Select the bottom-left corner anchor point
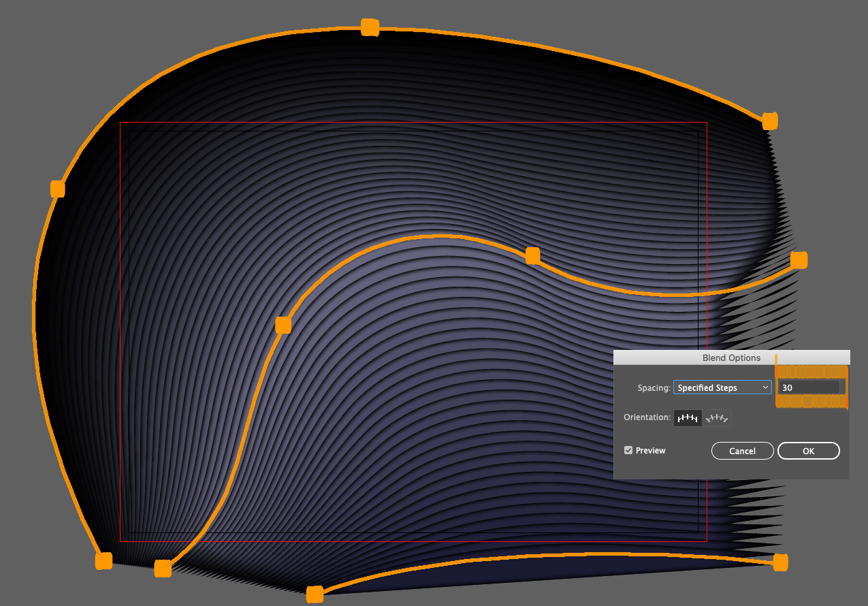868x606 pixels. click(x=105, y=561)
